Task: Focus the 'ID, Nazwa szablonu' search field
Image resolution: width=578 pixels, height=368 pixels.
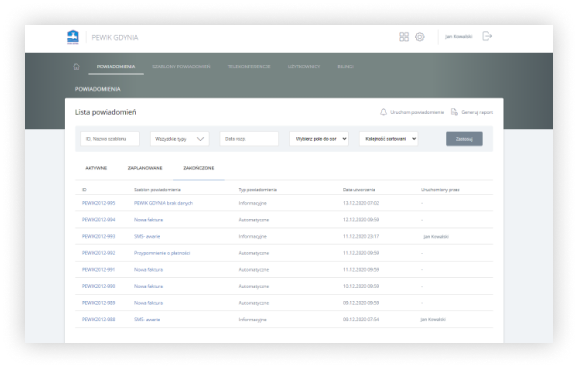Action: coord(110,139)
